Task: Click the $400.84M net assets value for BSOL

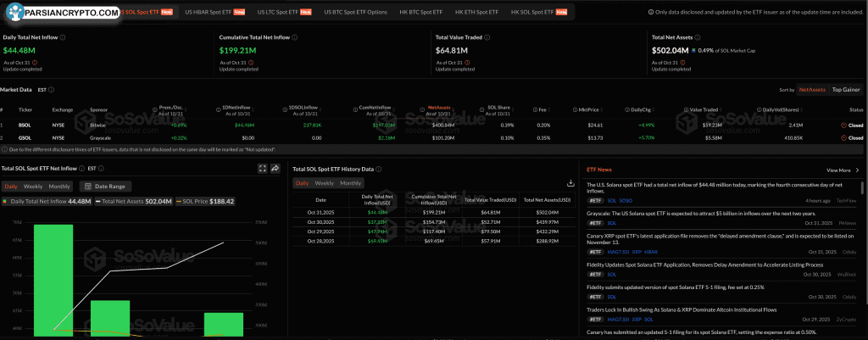Action: tap(442, 125)
